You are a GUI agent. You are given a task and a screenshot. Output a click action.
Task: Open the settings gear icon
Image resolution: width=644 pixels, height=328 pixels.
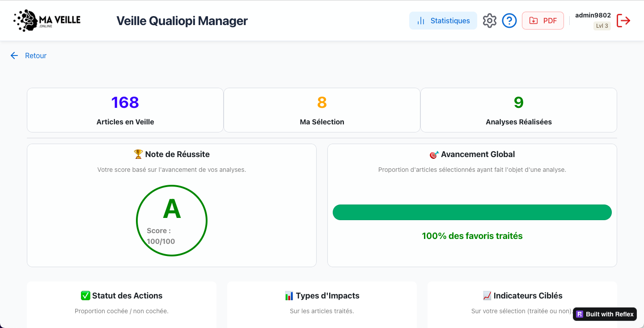[490, 21]
